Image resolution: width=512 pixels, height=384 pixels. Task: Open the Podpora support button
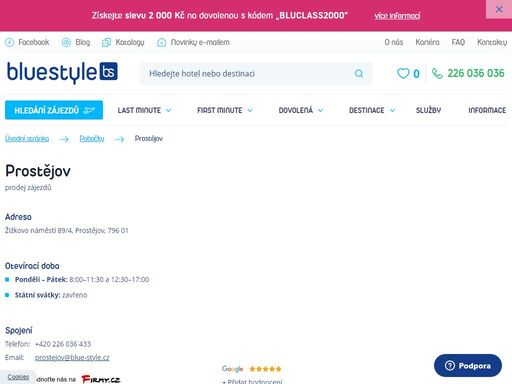tap(468, 366)
